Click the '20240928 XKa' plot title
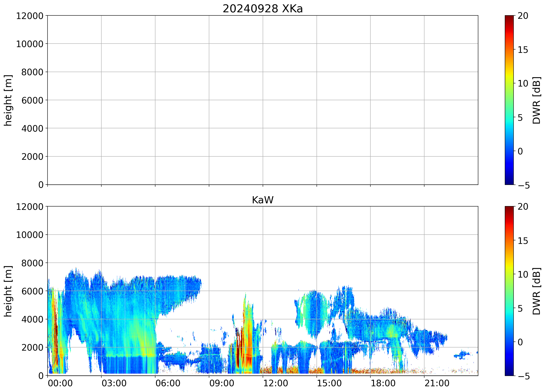 262,9
